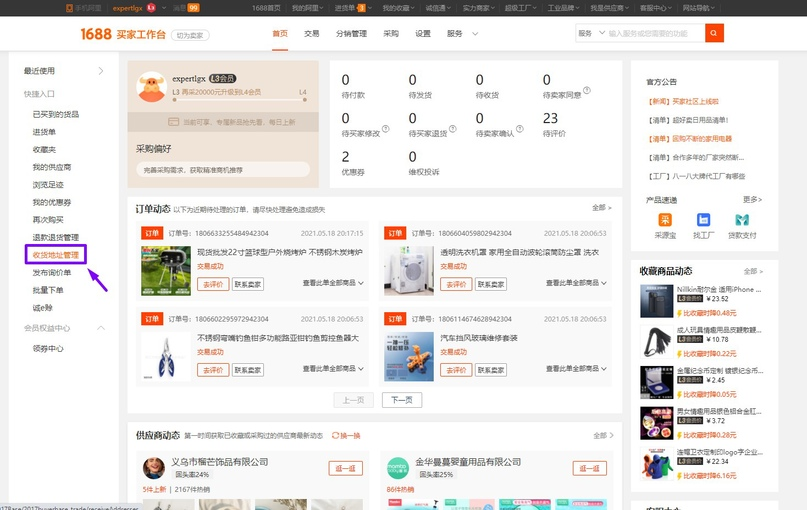
Task: Click help icon next to 待卖家同意
Action: 587,91
